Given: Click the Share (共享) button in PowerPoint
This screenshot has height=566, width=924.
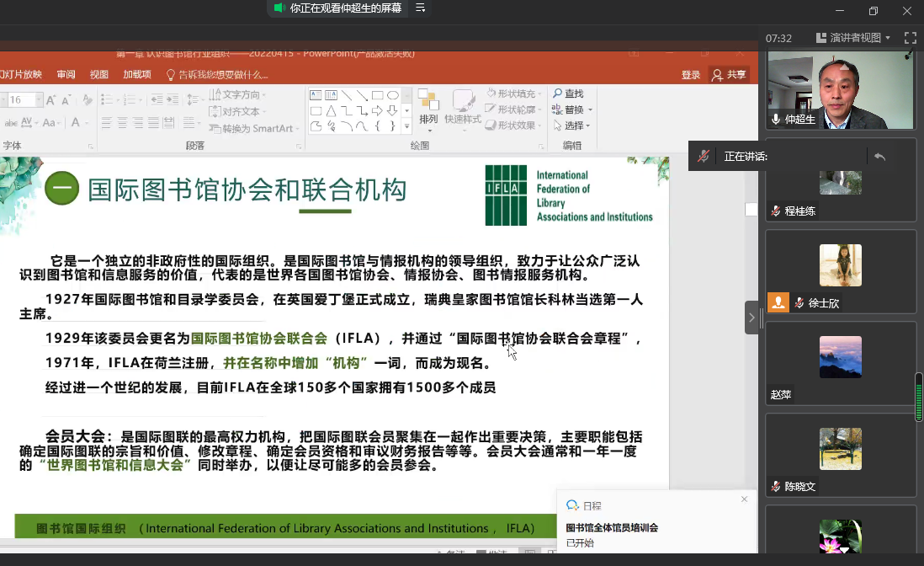Looking at the screenshot, I should click(x=729, y=75).
